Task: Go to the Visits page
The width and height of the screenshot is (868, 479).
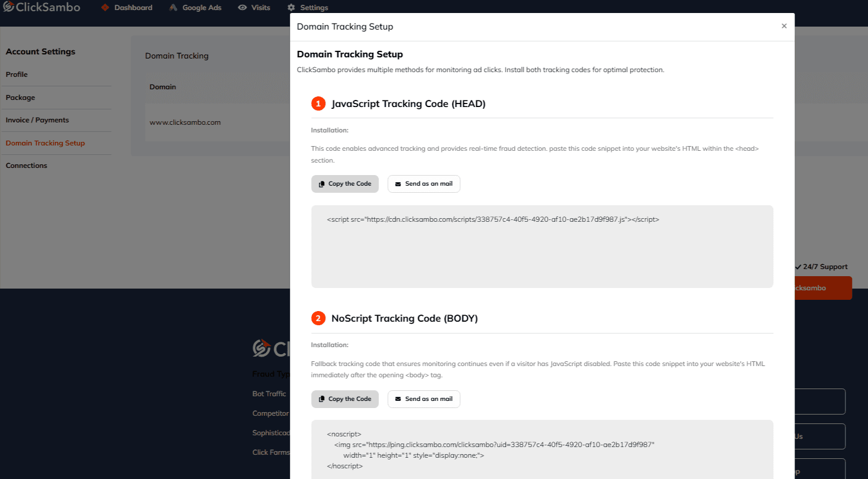Action: point(254,8)
